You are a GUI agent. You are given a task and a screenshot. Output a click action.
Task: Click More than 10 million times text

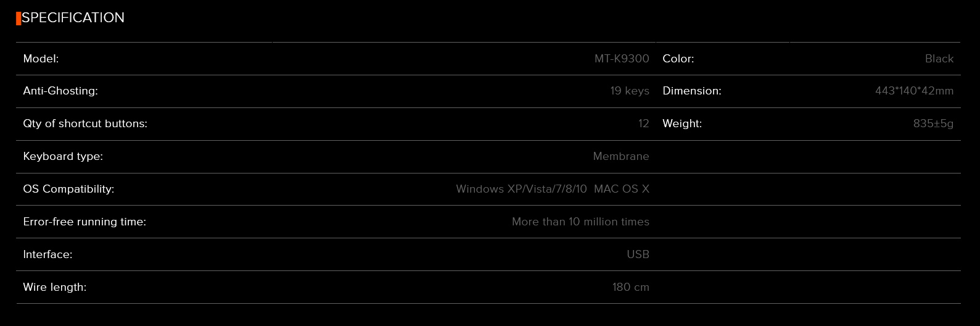coord(580,222)
